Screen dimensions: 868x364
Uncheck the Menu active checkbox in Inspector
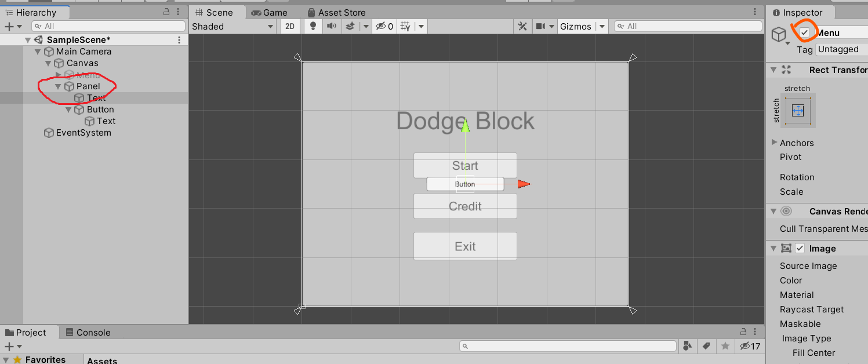[805, 32]
